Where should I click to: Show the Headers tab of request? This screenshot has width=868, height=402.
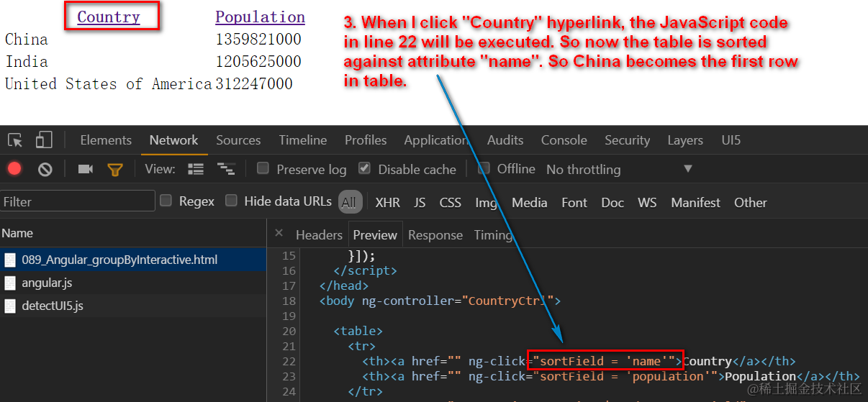pyautogui.click(x=319, y=235)
